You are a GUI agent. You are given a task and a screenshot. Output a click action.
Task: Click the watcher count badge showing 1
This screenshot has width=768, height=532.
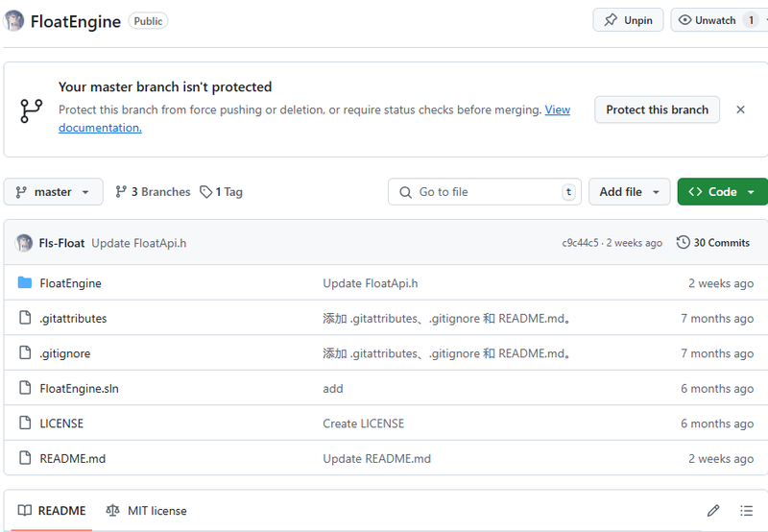751,20
